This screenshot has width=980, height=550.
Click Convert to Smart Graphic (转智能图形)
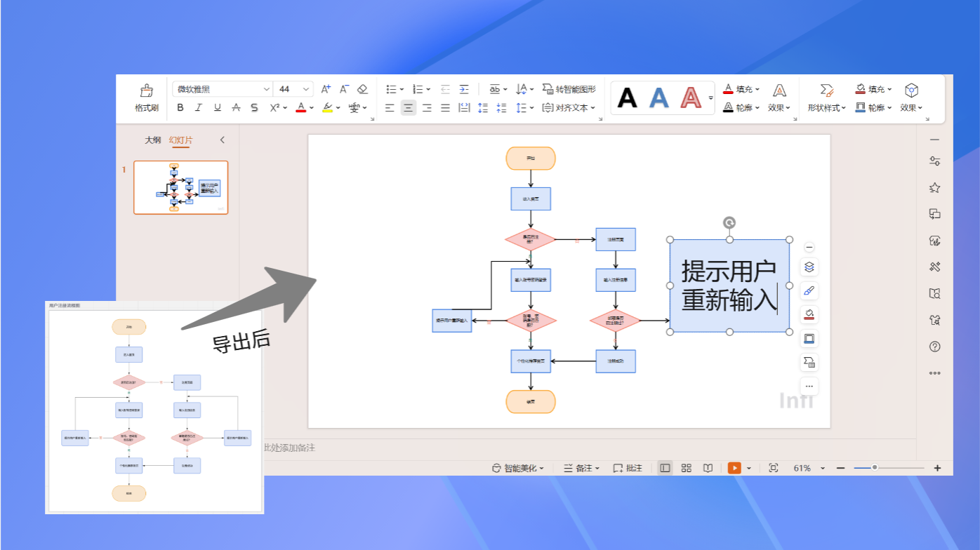pos(569,89)
